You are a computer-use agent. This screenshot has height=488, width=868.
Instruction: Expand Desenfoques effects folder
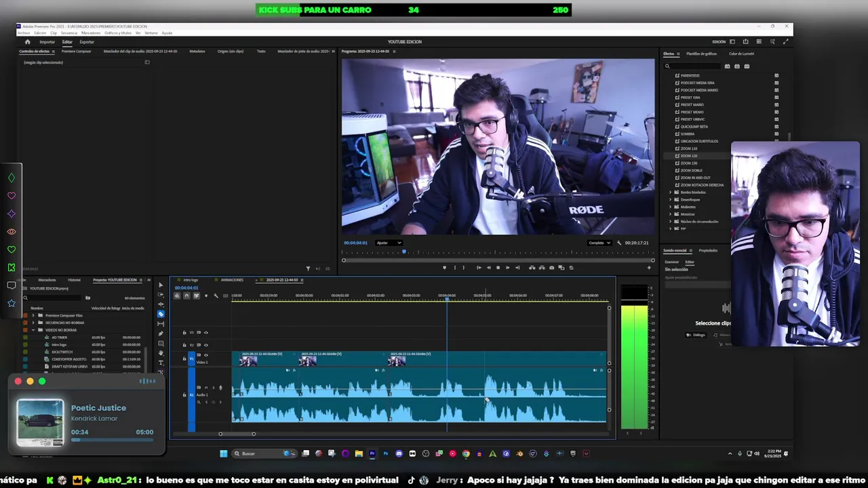pyautogui.click(x=671, y=200)
